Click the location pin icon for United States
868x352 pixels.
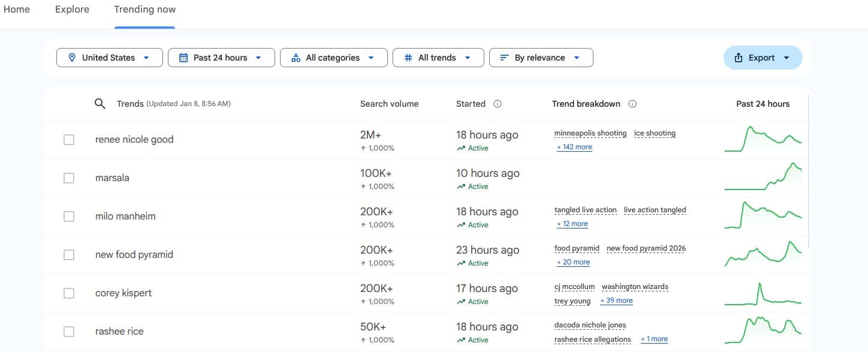click(72, 58)
